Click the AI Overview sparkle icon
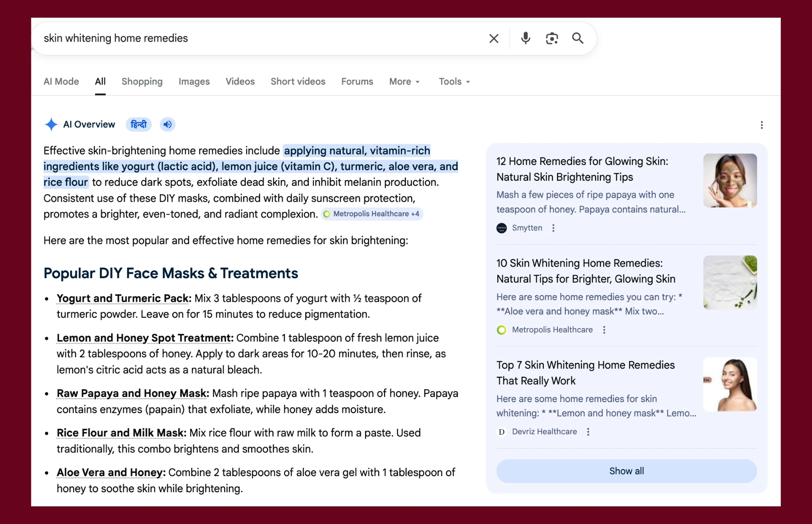The image size is (812, 524). coord(51,124)
